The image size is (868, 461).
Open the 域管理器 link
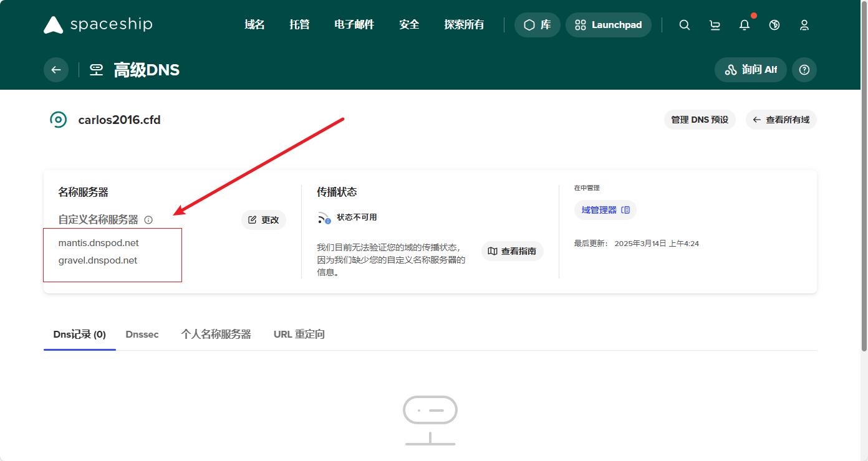tap(605, 210)
